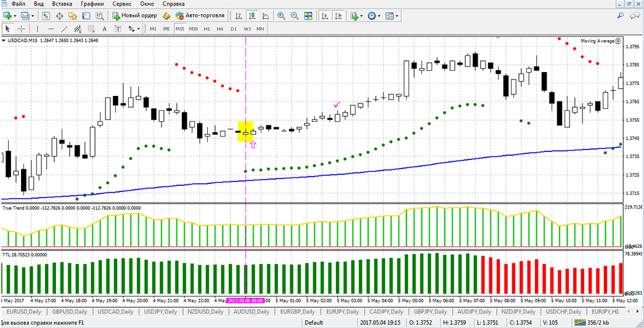Open the Вид menu
The width and height of the screenshot is (644, 328).
39,4
